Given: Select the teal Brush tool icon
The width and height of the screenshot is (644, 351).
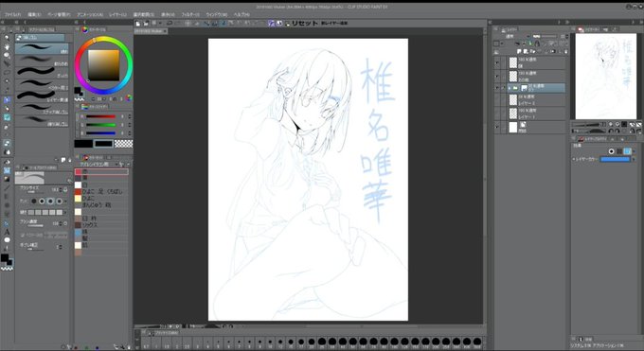Looking at the screenshot, I should (7, 117).
